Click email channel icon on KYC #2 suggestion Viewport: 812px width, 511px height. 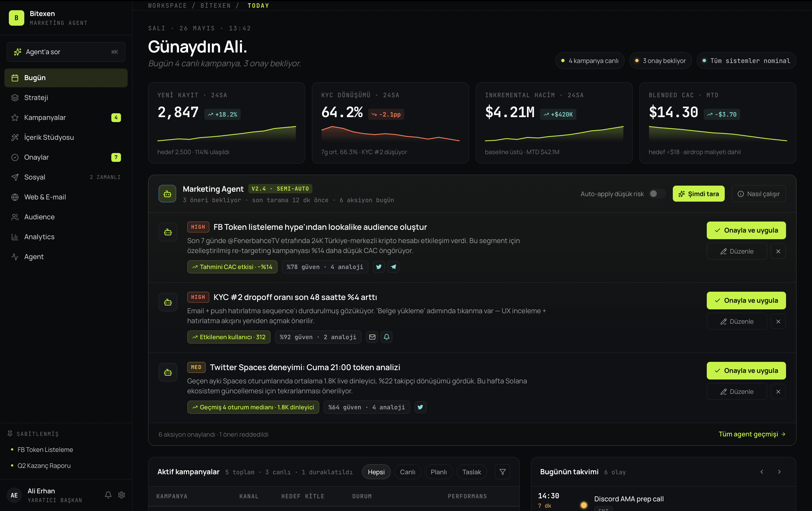(372, 337)
